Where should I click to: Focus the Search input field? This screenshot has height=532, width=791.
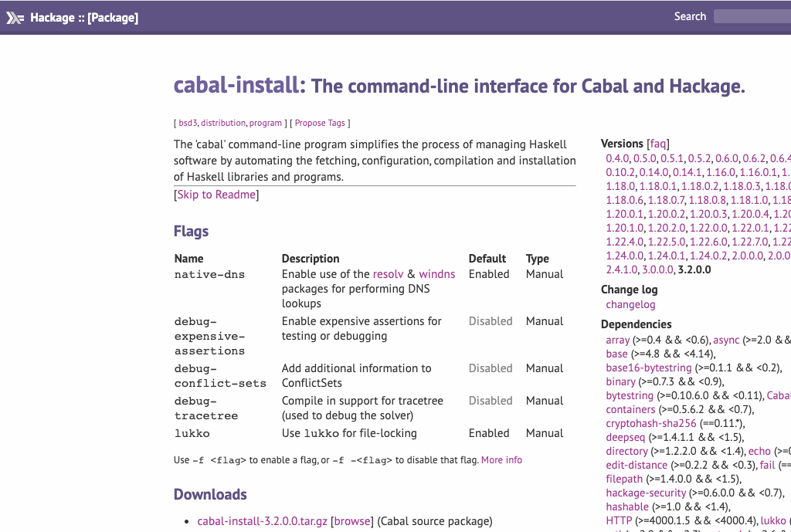click(752, 16)
